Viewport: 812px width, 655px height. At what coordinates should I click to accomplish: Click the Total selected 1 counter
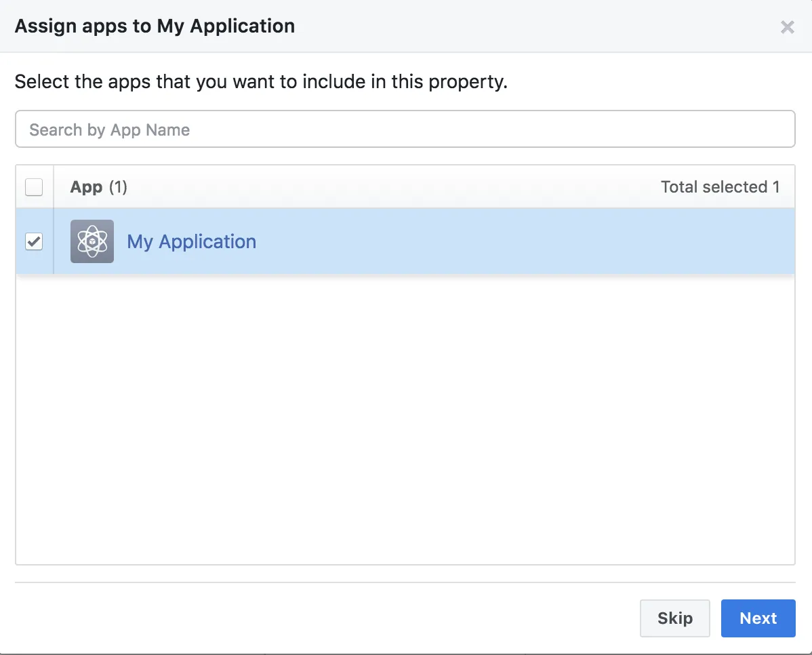720,187
